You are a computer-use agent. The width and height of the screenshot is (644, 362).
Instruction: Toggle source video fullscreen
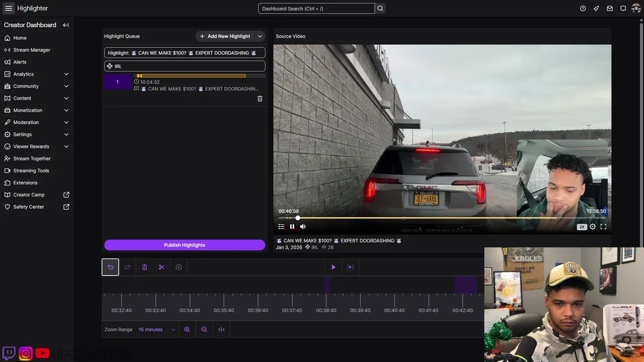pyautogui.click(x=603, y=227)
